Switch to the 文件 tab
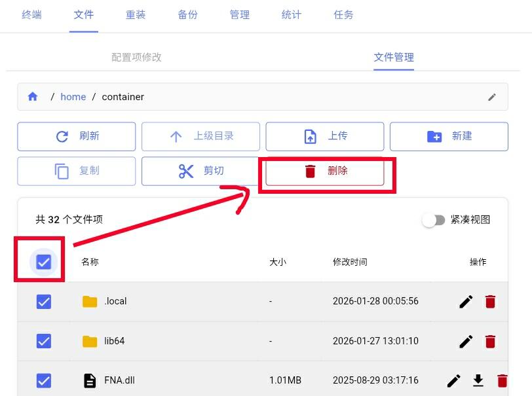The image size is (532, 396). pos(83,15)
